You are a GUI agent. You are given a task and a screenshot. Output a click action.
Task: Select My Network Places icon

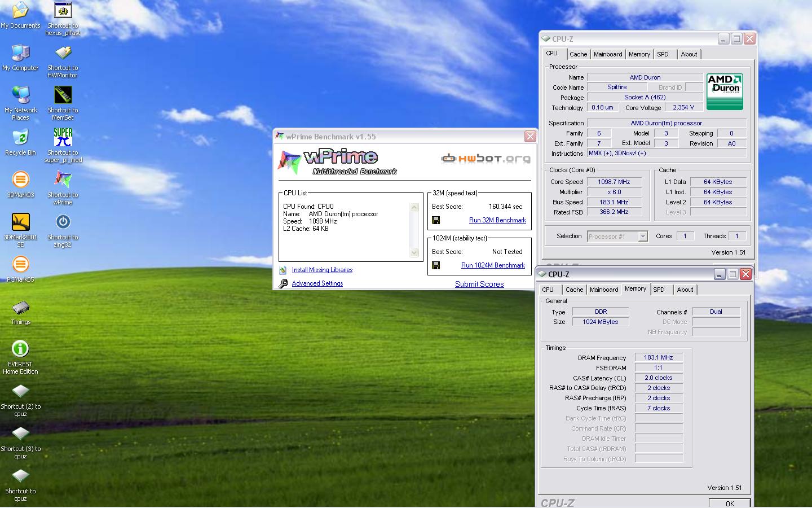tap(20, 103)
